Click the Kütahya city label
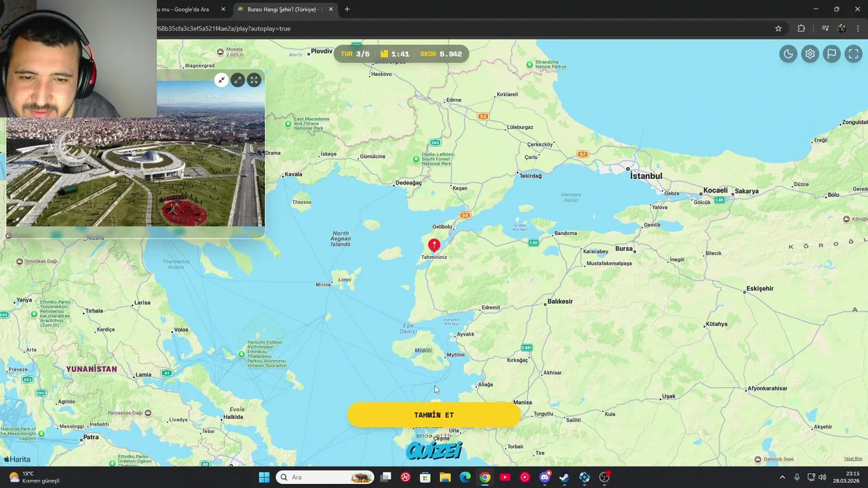Screen dimensions: 868x488 point(716,324)
